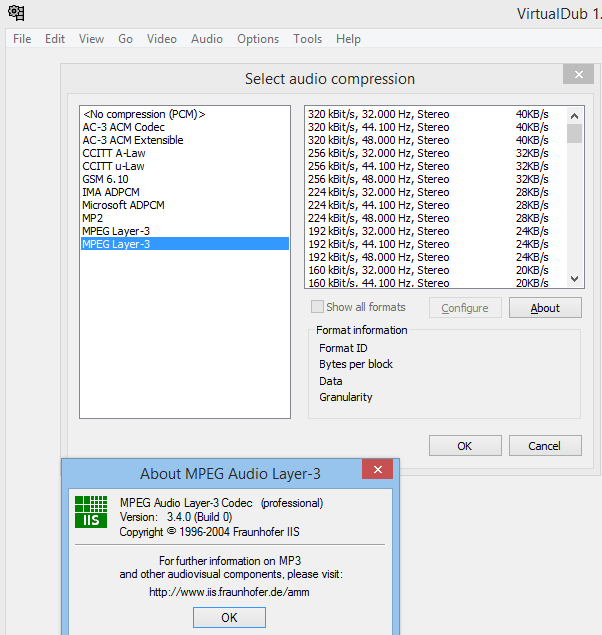Click the Bytes per block label
The height and width of the screenshot is (635, 602).
coord(356,364)
